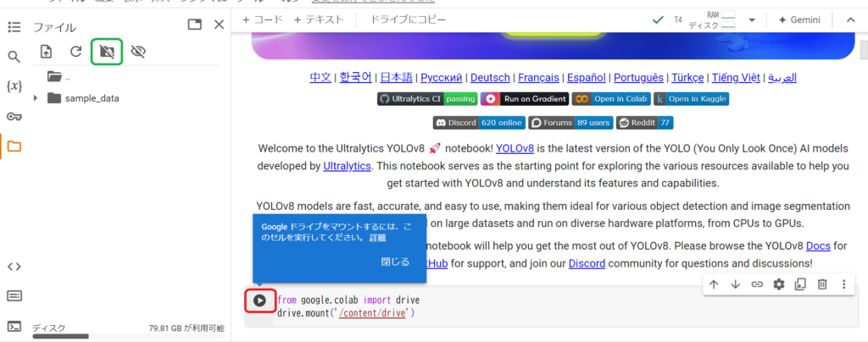The height and width of the screenshot is (342, 868).
Task: Click the Open in Kaggle badge
Action: tap(691, 99)
